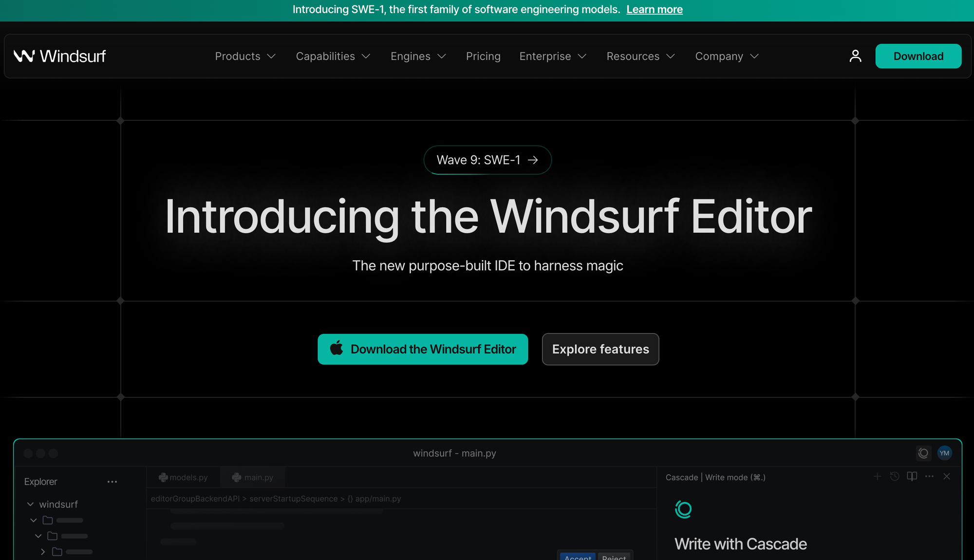Select Pricing in the navigation bar
This screenshot has height=560, width=974.
pyautogui.click(x=483, y=56)
